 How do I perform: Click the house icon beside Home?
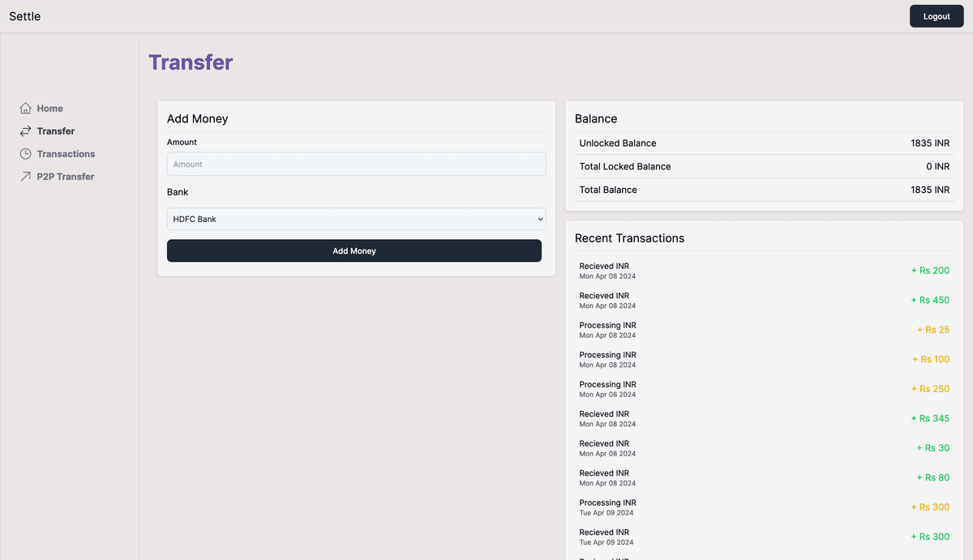click(x=26, y=109)
